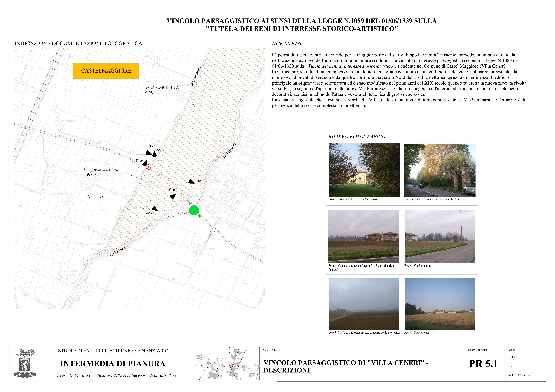
Task: Open the Foto 3 Complesso rurale photo
Action: click(x=364, y=237)
